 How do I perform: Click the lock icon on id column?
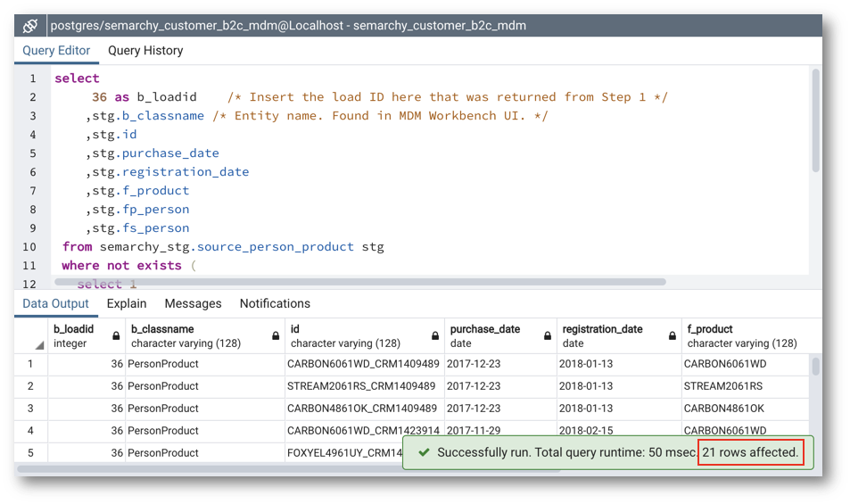[435, 336]
